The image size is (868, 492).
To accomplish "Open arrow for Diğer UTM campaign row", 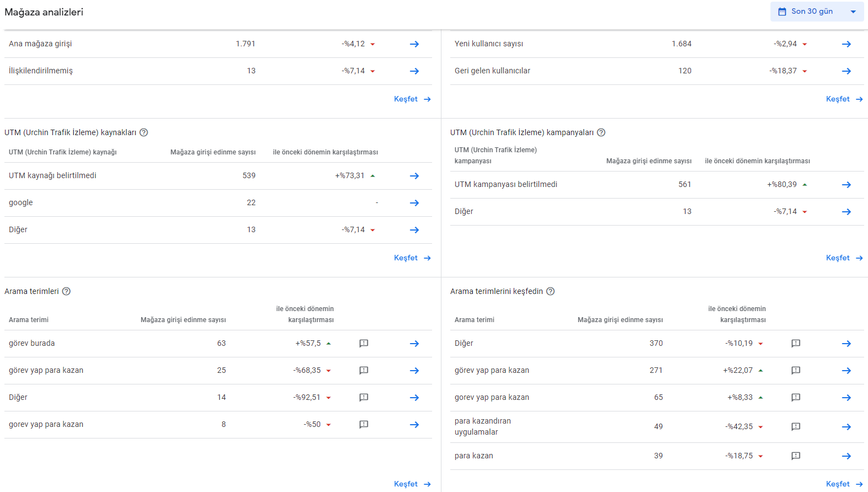I will pyautogui.click(x=847, y=212).
